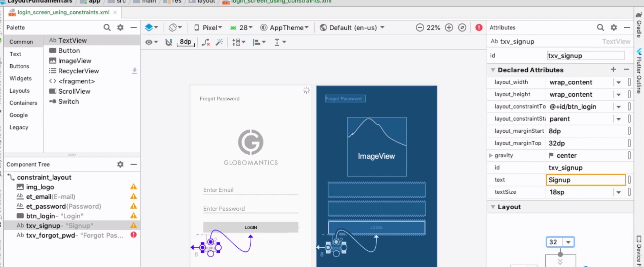Search the Palette with magnifier icon
The height and width of the screenshot is (267, 644).
(x=107, y=27)
